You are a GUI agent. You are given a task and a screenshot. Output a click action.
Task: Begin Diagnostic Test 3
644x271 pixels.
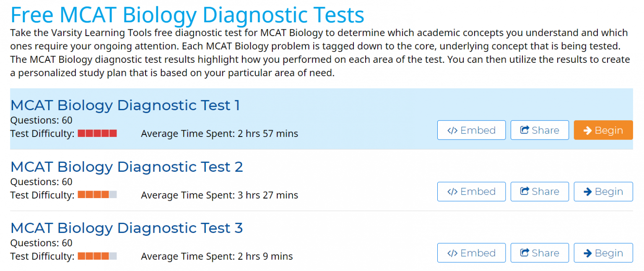[x=603, y=253]
